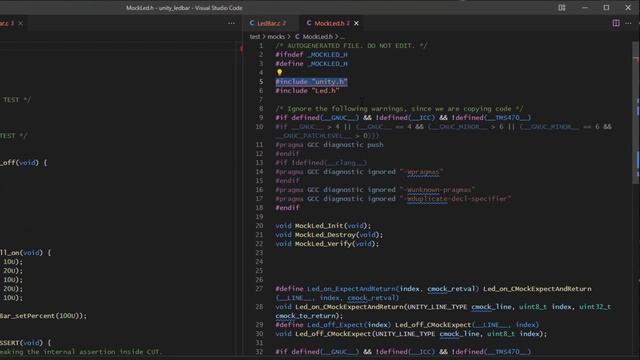
Task: Click the 'AUTOGENERATED FILE. DO NOT EDIT.' comment
Action: (x=351, y=46)
